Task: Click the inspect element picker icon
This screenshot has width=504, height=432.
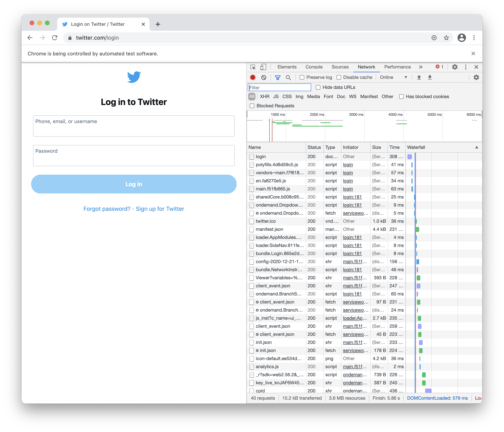Action: 253,67
